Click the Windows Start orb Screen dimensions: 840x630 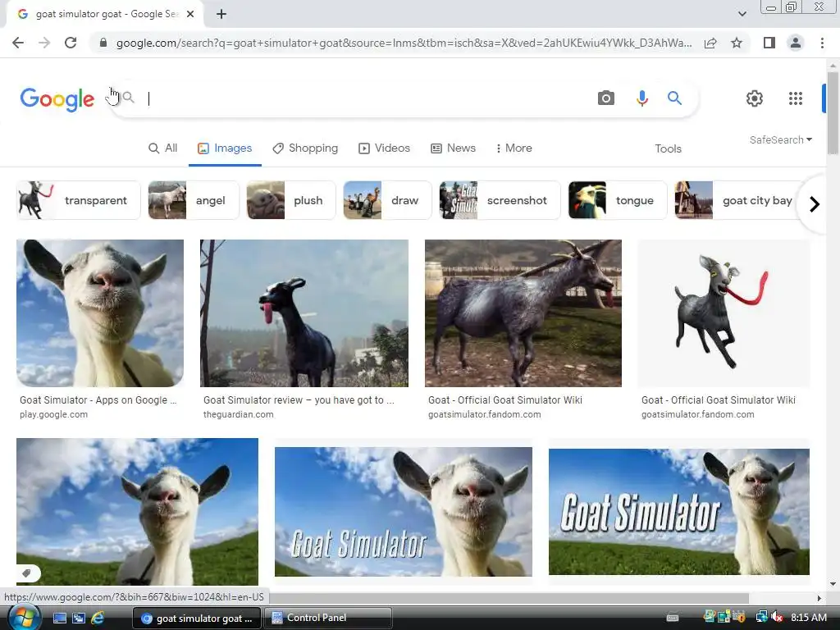point(24,619)
